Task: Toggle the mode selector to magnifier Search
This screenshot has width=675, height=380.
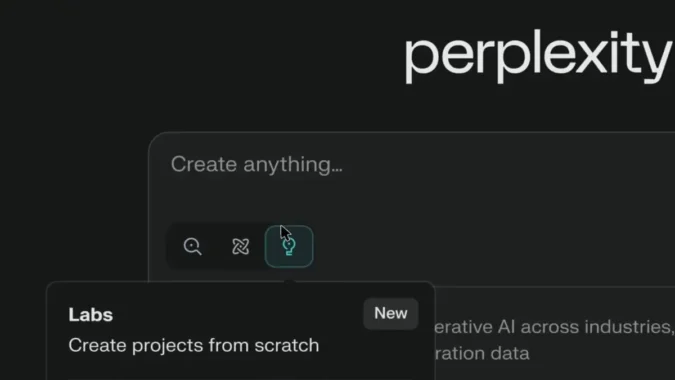Action: point(192,247)
